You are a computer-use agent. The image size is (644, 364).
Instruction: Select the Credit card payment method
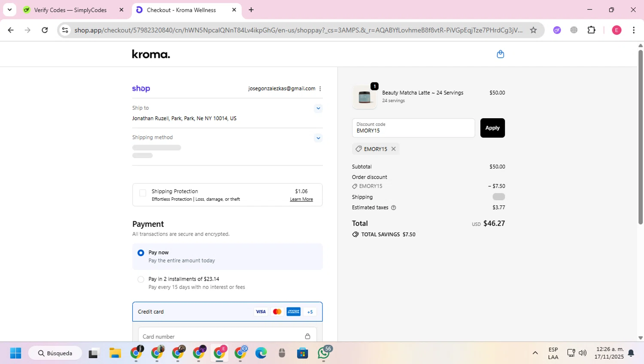click(228, 312)
